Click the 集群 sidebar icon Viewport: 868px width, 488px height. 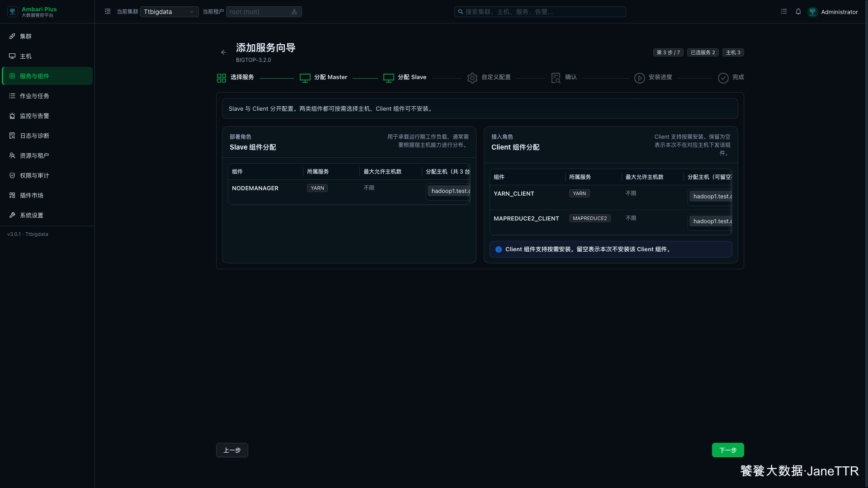(12, 36)
